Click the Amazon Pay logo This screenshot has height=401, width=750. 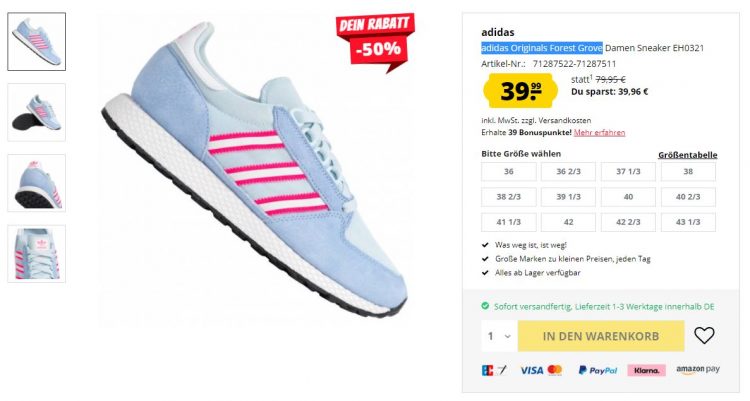click(697, 369)
